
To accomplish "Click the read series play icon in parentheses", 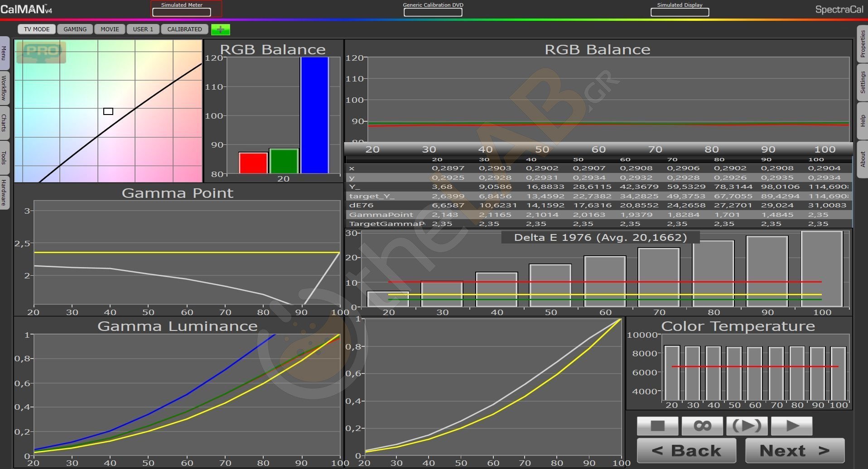I will [x=747, y=426].
